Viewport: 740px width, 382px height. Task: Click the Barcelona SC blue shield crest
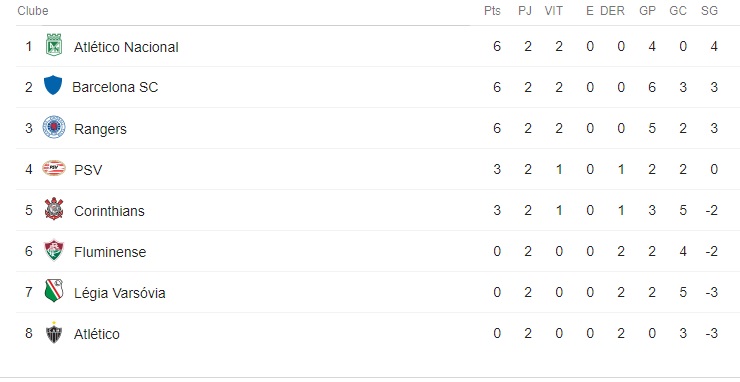click(53, 85)
